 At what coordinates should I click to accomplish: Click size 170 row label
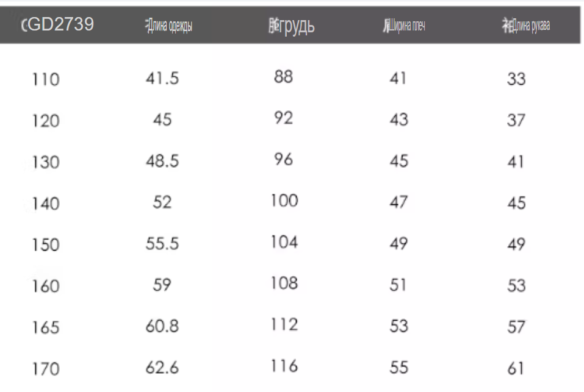point(46,369)
